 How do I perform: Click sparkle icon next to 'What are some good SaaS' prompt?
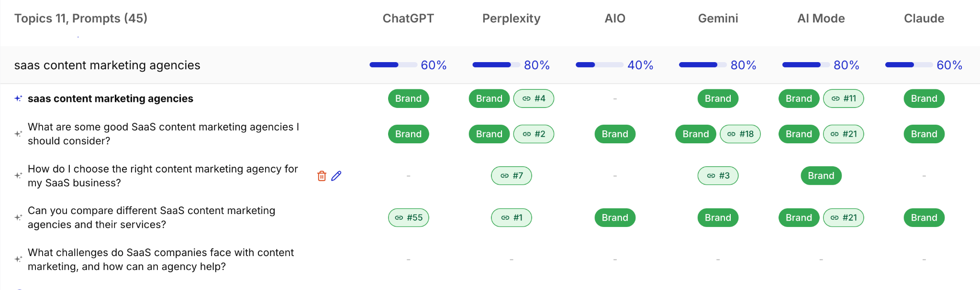tap(18, 134)
